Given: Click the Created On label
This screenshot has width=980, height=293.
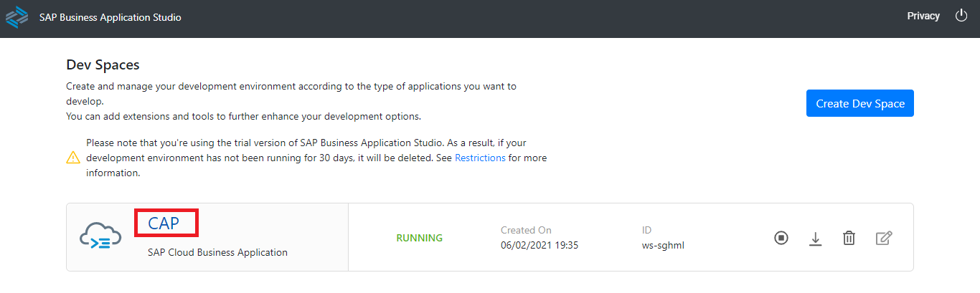Looking at the screenshot, I should click(526, 230).
